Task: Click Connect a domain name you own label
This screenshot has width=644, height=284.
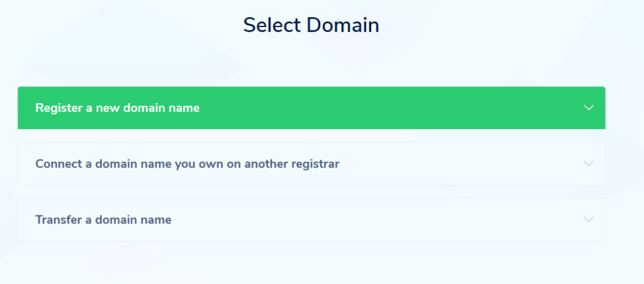Action: (187, 164)
